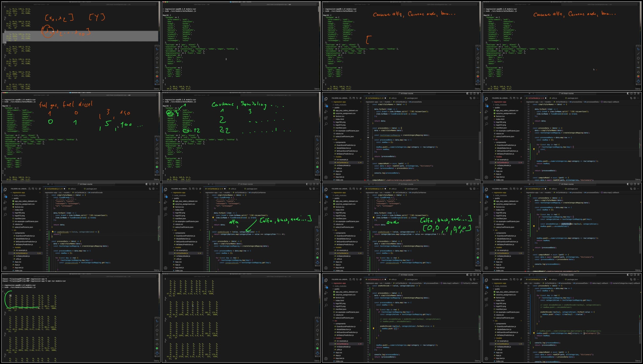
Task: Open Explorer icon in row 2, frame 3
Action: pos(326,99)
